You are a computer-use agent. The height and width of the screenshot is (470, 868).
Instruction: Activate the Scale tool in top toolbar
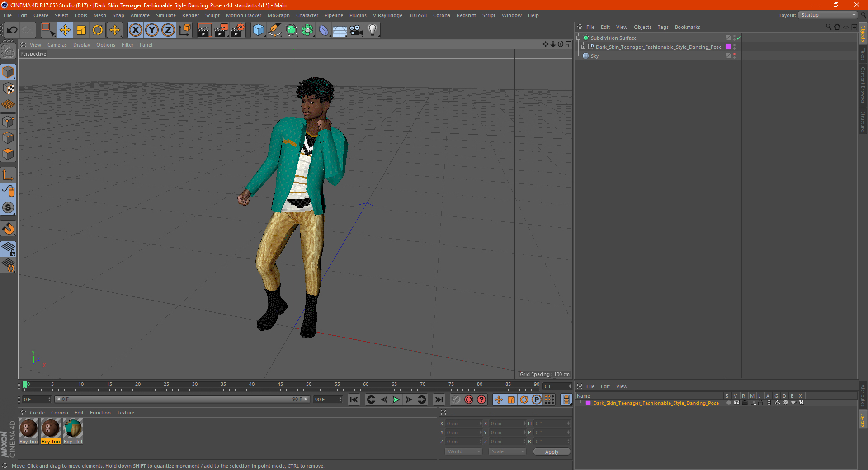pyautogui.click(x=81, y=30)
